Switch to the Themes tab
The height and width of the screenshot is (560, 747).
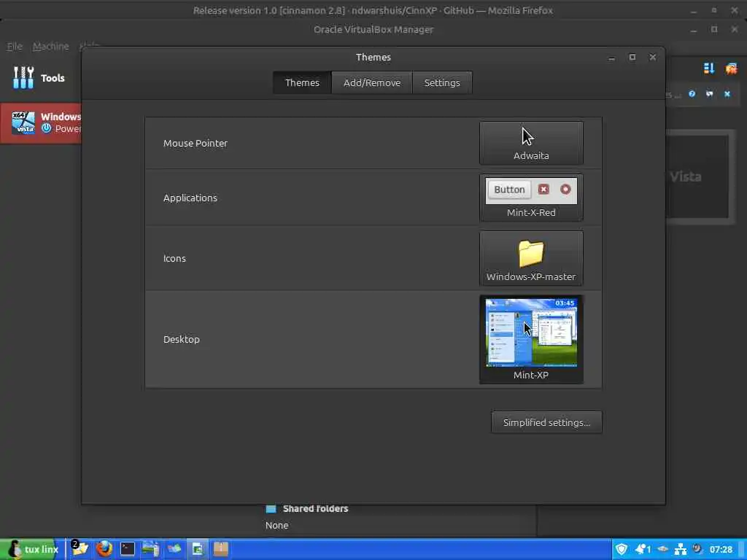(x=302, y=83)
